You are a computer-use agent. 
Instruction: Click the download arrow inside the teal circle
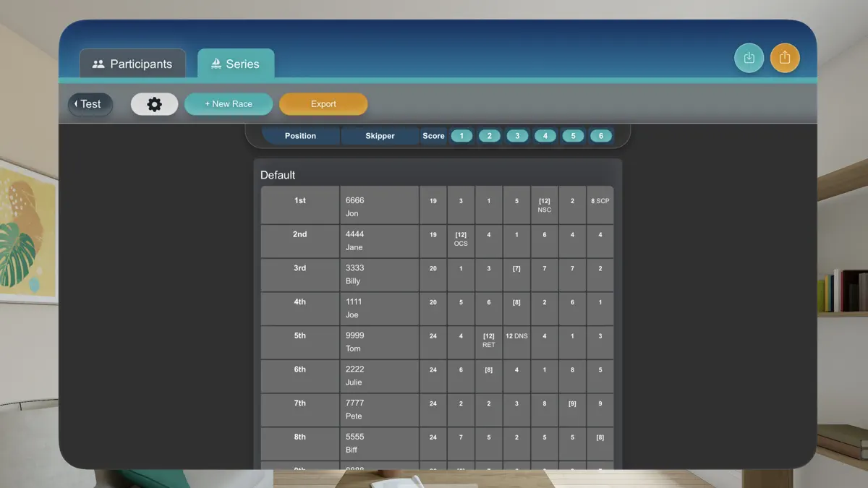tap(749, 58)
